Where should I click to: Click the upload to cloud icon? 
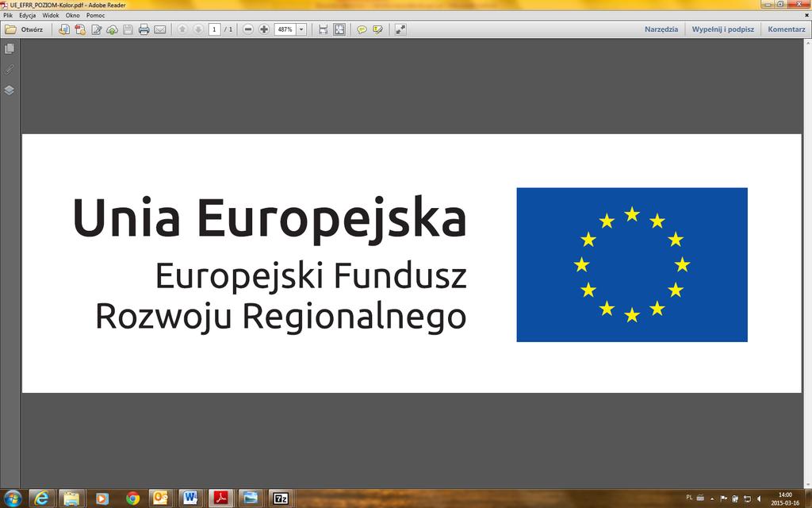coord(112,29)
